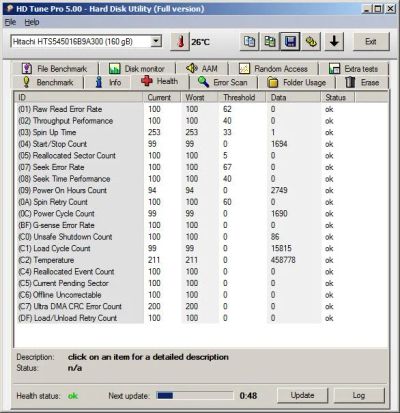Click the thermometer temperature icon
The image size is (400, 413).
coord(180,42)
